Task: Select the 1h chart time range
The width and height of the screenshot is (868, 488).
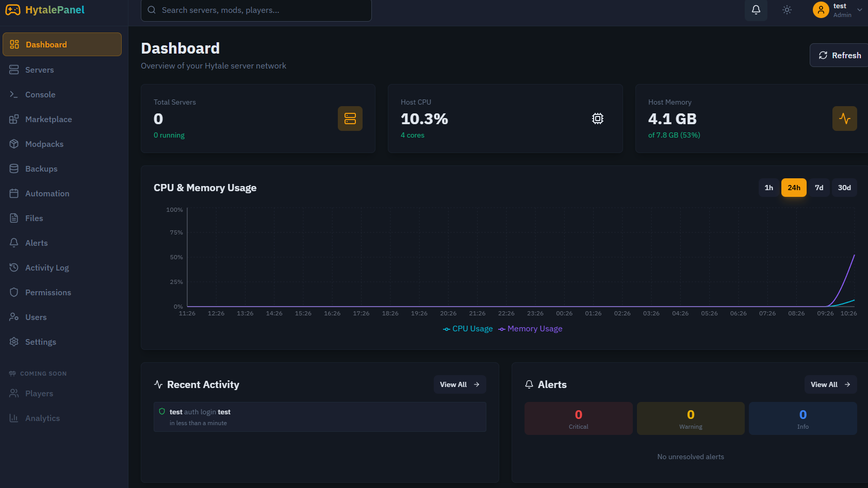Action: point(768,188)
